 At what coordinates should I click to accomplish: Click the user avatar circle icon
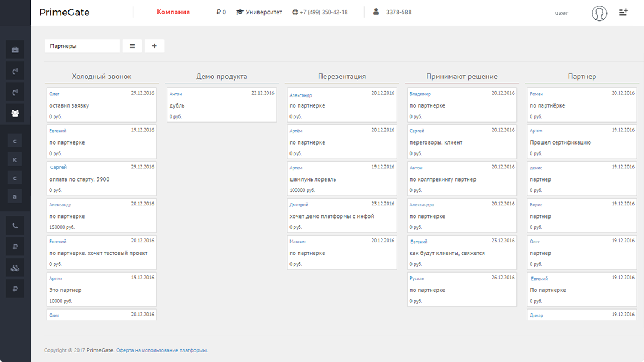point(599,13)
